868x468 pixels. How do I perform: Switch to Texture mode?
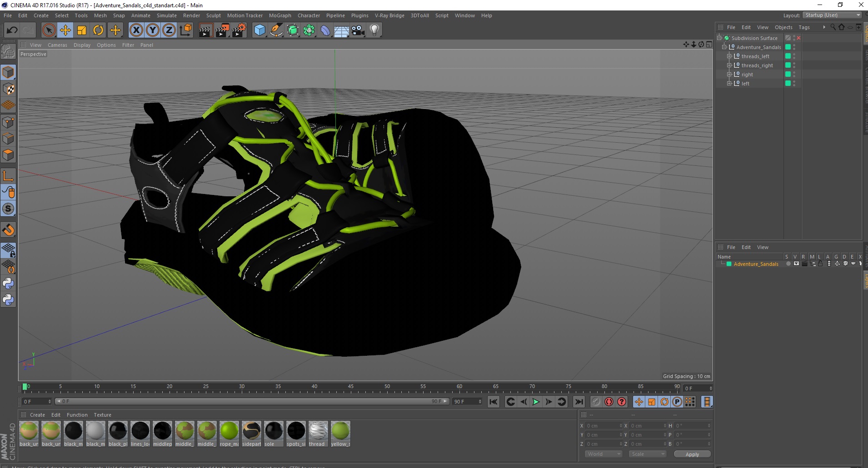pyautogui.click(x=8, y=89)
